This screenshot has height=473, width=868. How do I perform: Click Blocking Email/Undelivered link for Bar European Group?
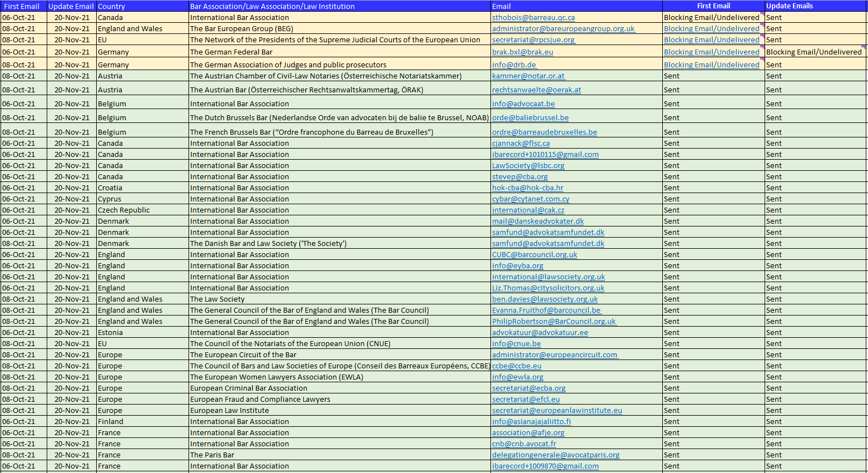pos(711,29)
